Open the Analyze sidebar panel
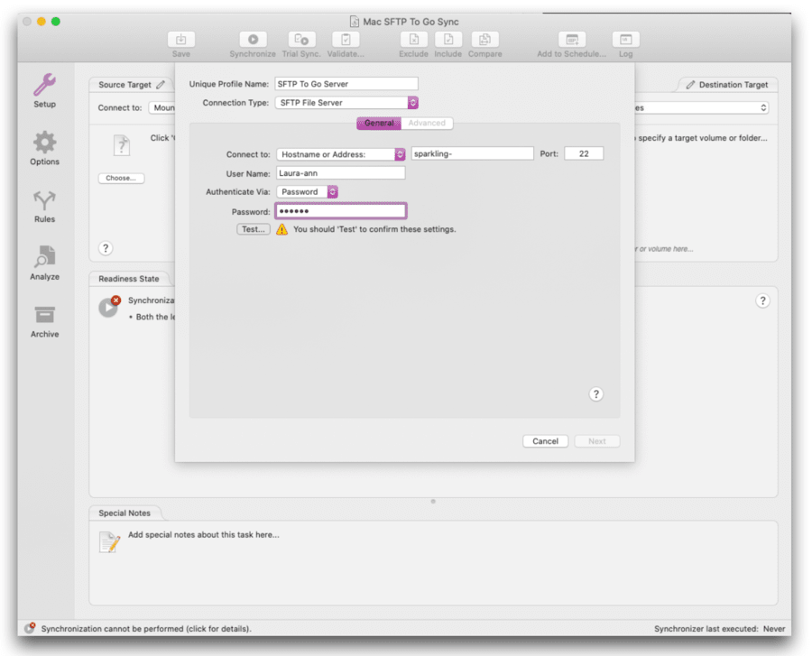Viewport: 812px width, 656px height. pos(43,262)
